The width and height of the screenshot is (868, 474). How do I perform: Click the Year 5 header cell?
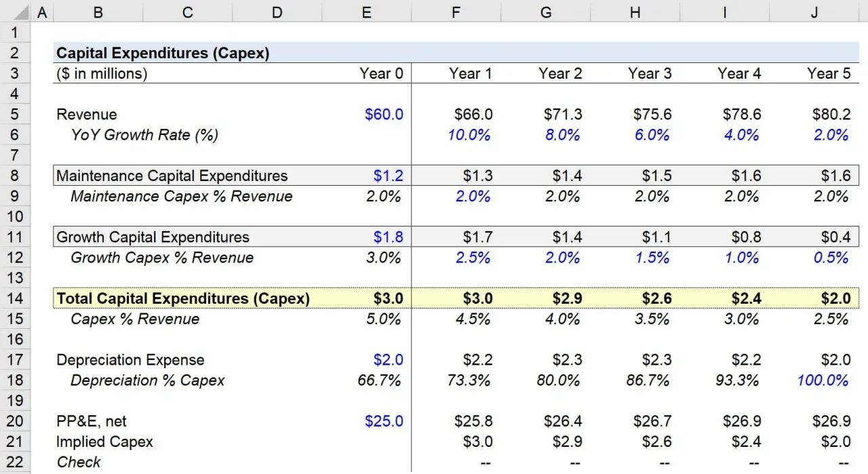tap(829, 73)
